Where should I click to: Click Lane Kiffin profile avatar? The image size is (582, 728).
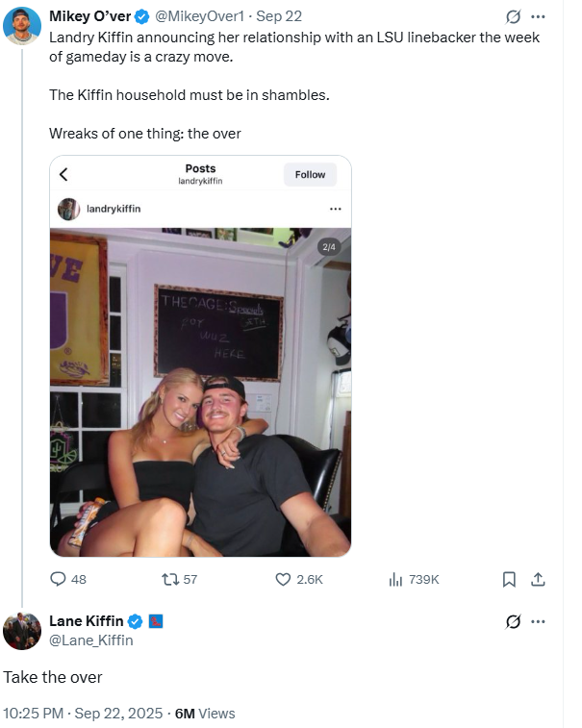tap(22, 631)
